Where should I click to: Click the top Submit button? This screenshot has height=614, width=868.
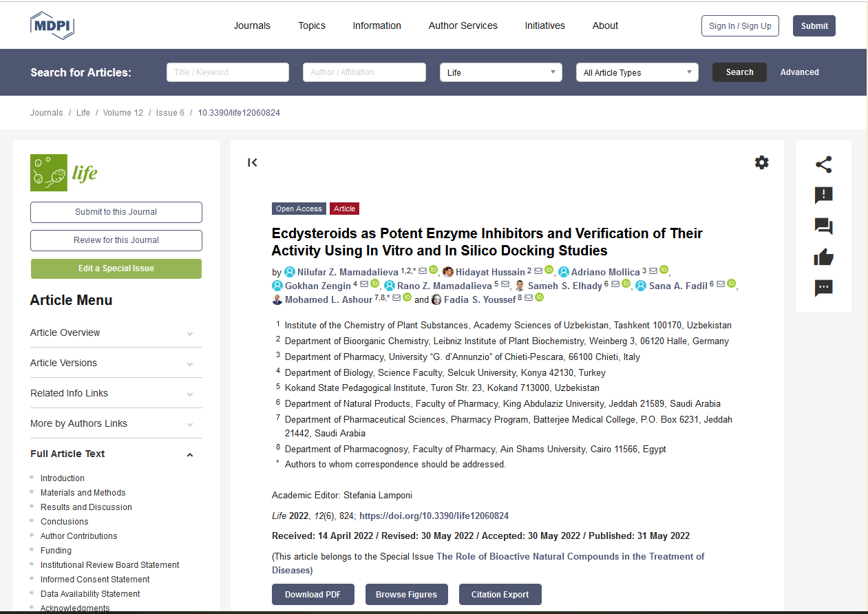point(814,25)
